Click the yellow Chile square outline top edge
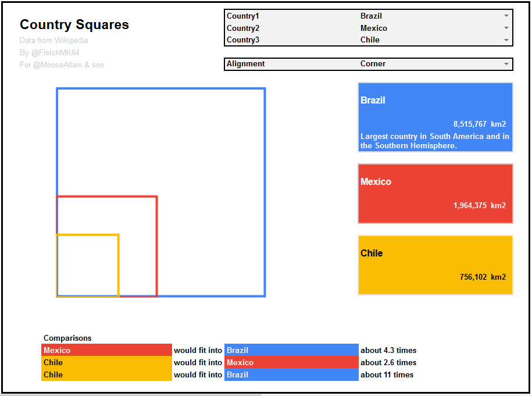 88,235
